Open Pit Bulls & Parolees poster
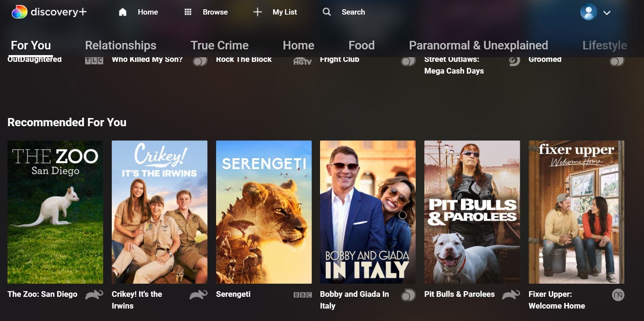The height and width of the screenshot is (321, 644). [472, 212]
